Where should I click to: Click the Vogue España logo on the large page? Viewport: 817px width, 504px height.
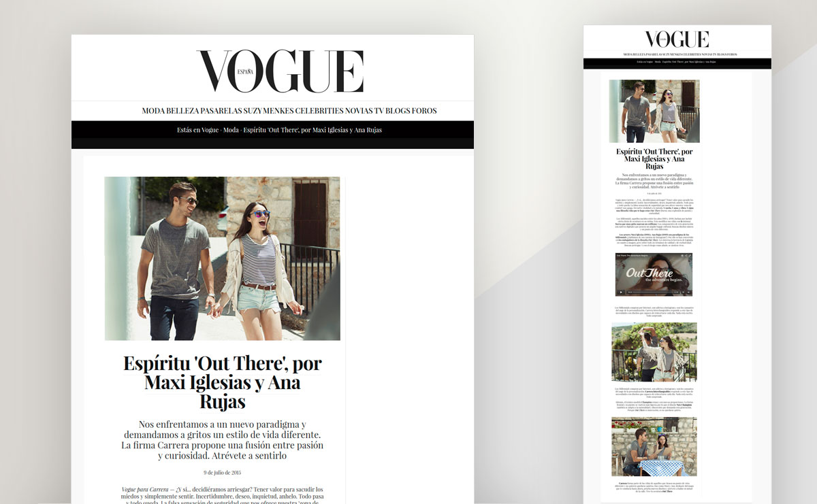[280, 71]
